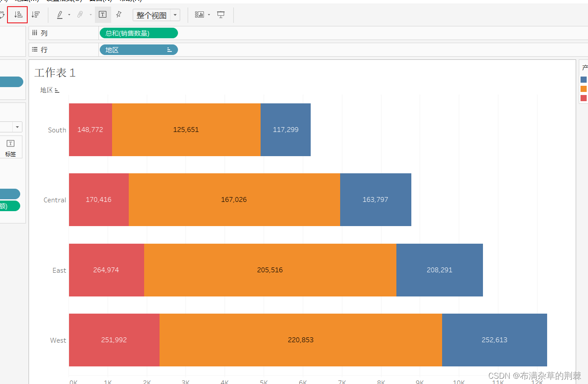Select the West row label

point(58,340)
